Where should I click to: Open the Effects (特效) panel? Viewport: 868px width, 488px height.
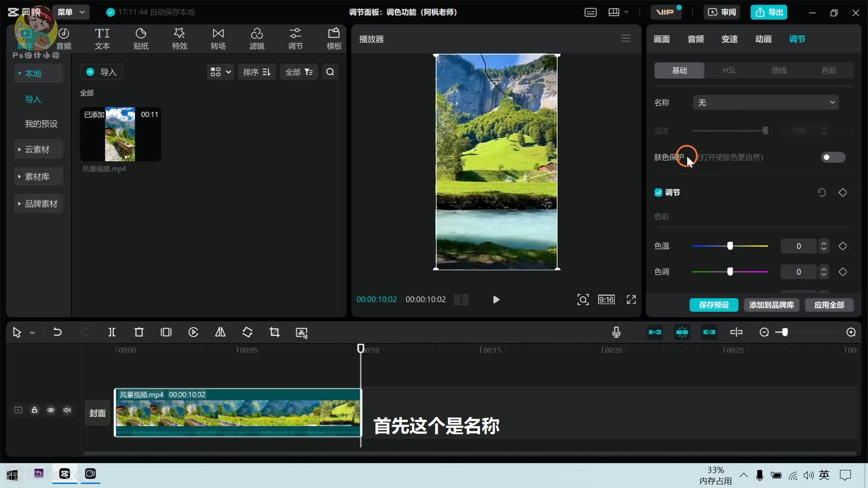pos(179,39)
